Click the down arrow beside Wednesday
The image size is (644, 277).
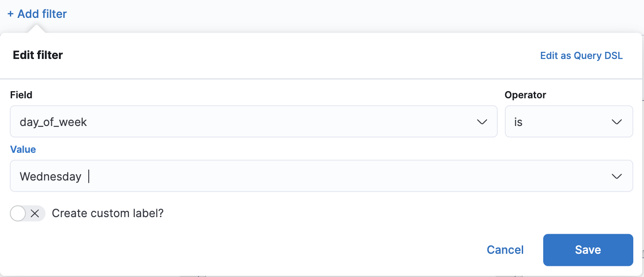[618, 176]
